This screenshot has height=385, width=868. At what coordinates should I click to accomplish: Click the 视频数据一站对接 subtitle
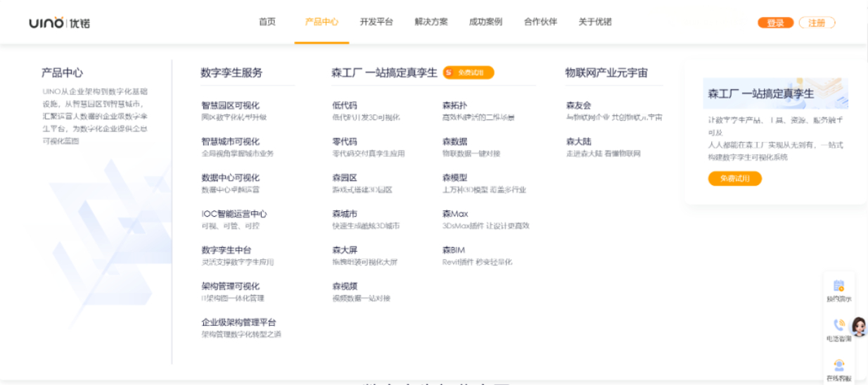coord(361,298)
